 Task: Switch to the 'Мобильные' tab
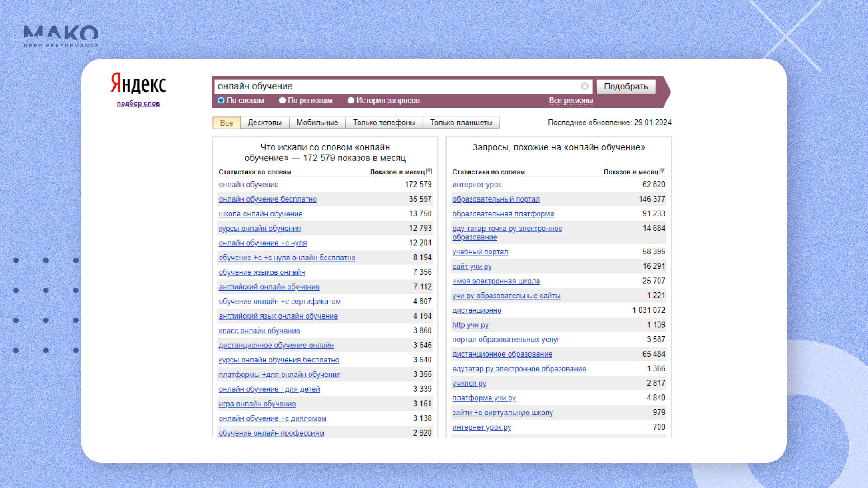(x=317, y=123)
